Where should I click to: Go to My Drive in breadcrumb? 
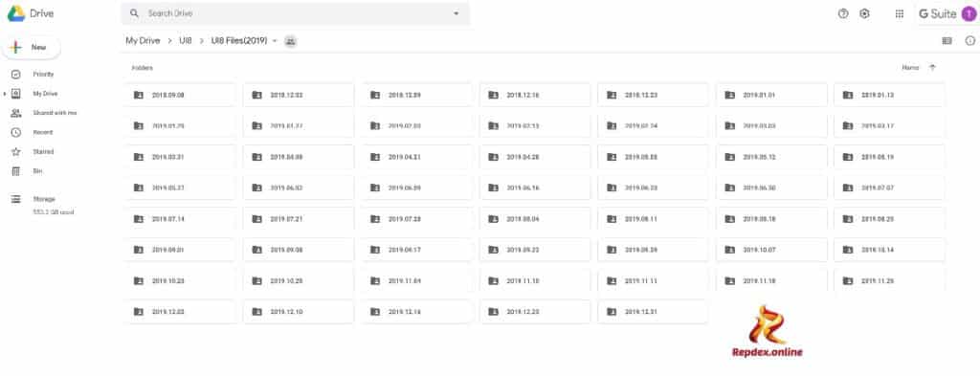(x=144, y=40)
